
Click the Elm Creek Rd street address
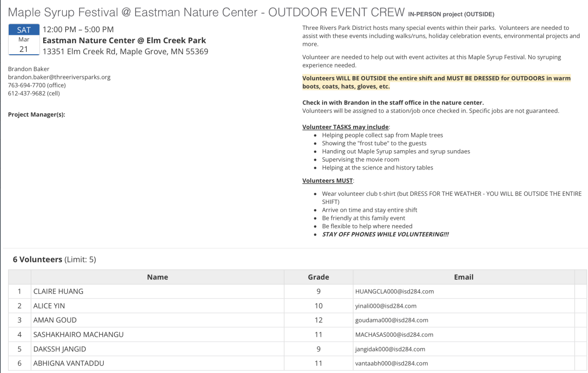pos(125,51)
